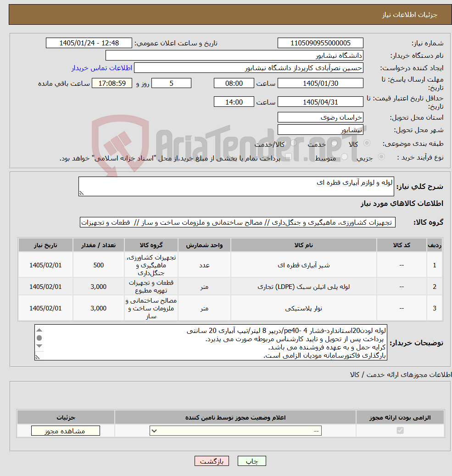Click the توضیحات خریدار text area

[211, 343]
